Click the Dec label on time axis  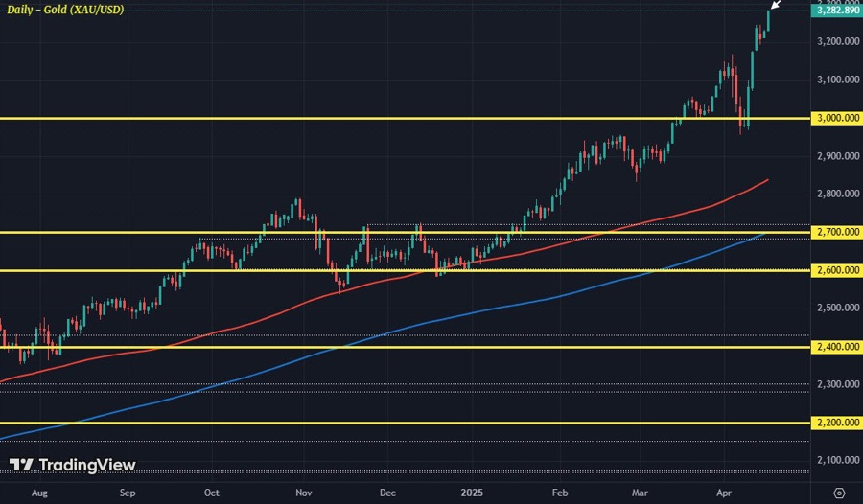click(x=387, y=493)
